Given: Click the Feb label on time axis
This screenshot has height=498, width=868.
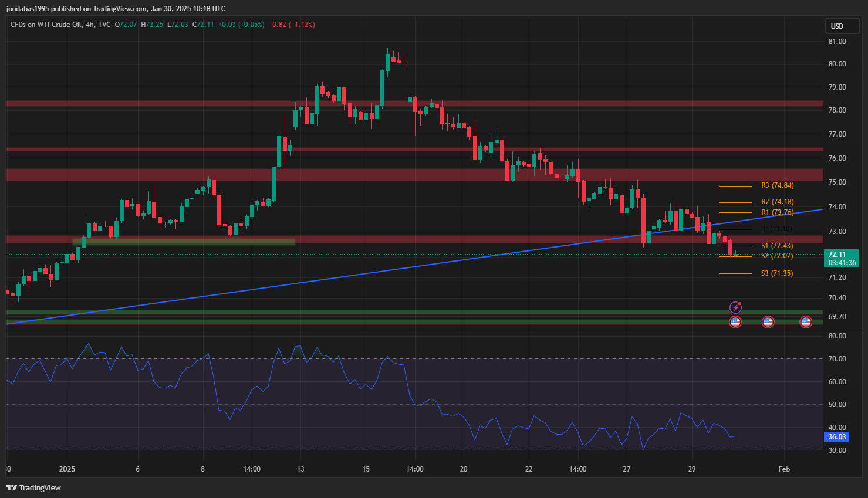Looking at the screenshot, I should pyautogui.click(x=784, y=469).
